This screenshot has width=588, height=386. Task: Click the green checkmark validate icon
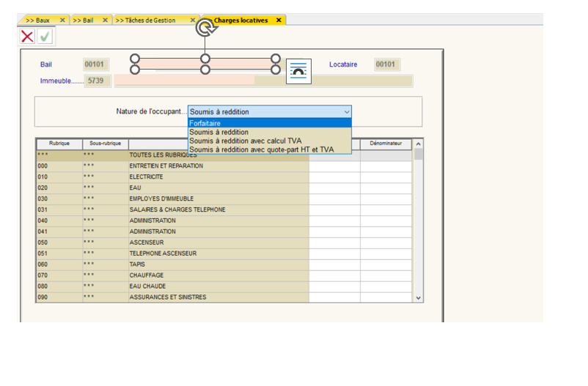click(45, 37)
